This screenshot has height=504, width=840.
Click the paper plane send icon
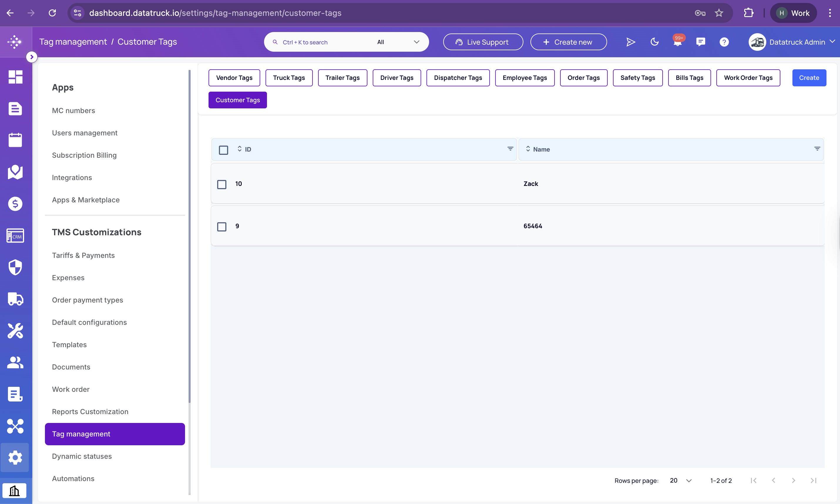pyautogui.click(x=631, y=42)
